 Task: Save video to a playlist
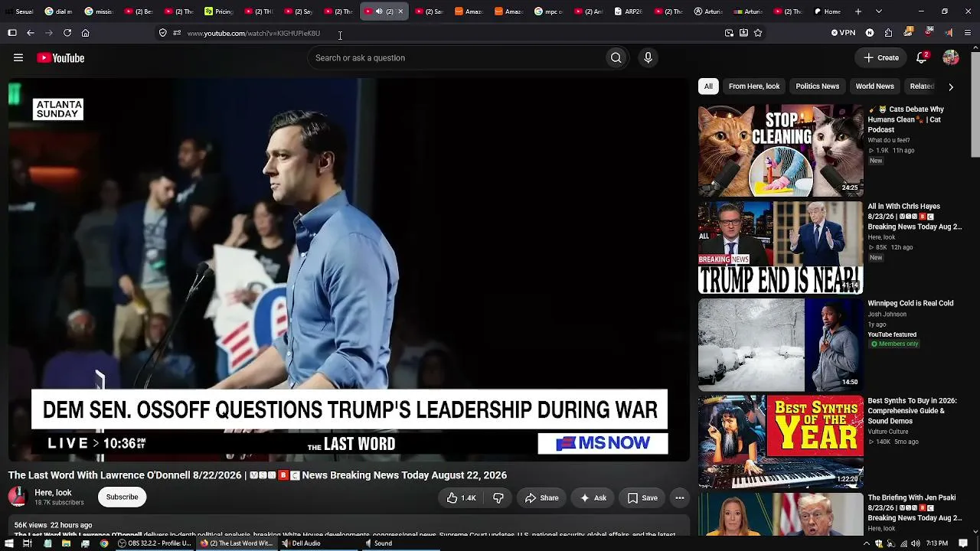pyautogui.click(x=642, y=498)
